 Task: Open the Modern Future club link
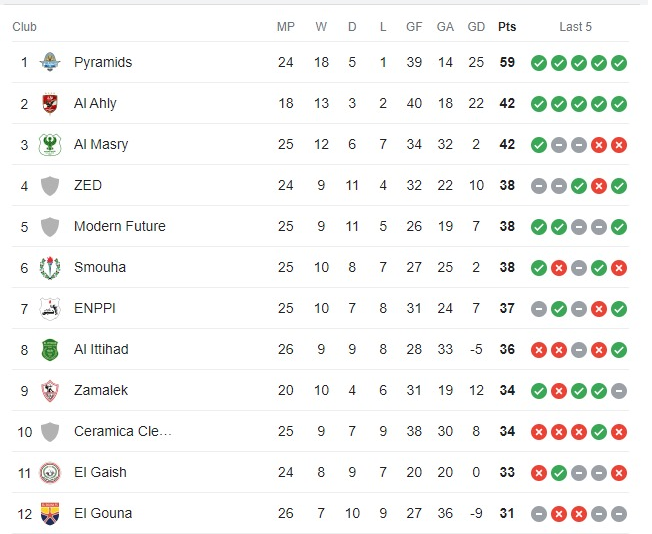coord(120,226)
